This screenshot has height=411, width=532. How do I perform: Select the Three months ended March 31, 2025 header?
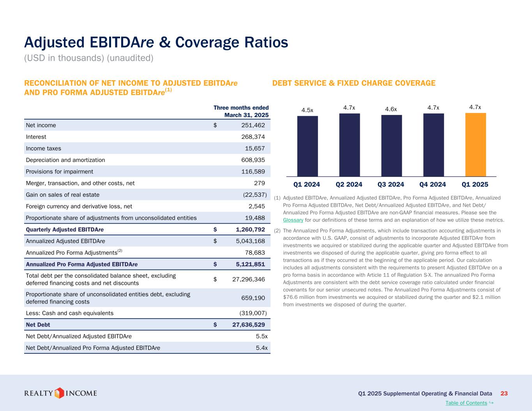[241, 111]
